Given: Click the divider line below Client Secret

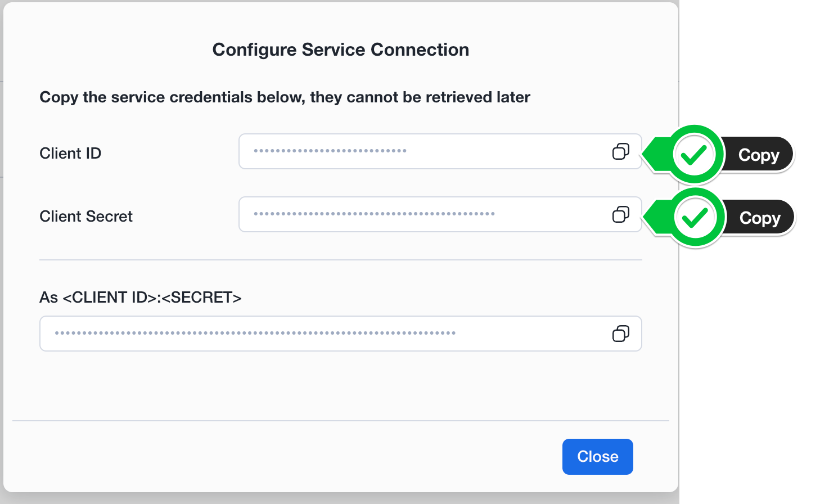Looking at the screenshot, I should point(341,260).
